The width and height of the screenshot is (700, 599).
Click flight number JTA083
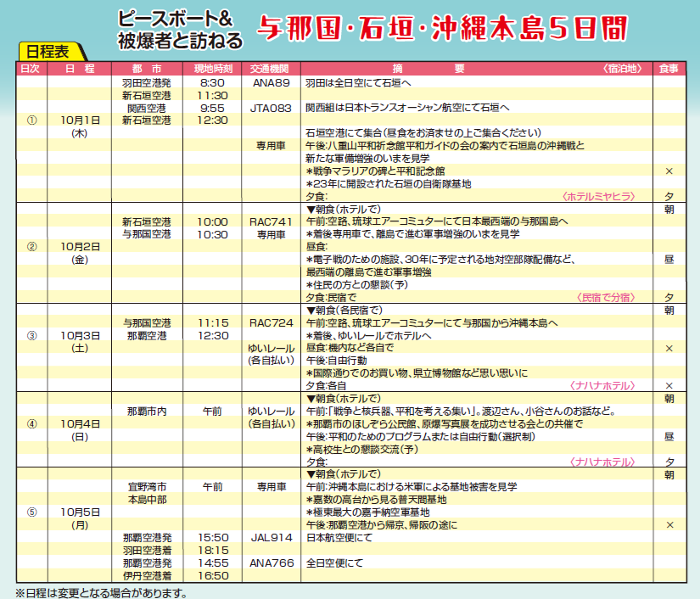pos(271,109)
